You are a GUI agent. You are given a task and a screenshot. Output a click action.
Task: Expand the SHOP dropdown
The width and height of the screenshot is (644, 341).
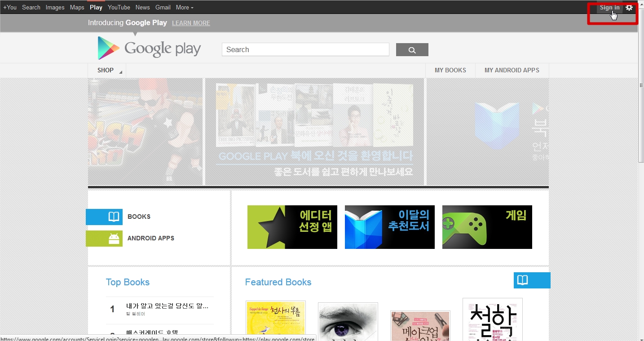107,71
